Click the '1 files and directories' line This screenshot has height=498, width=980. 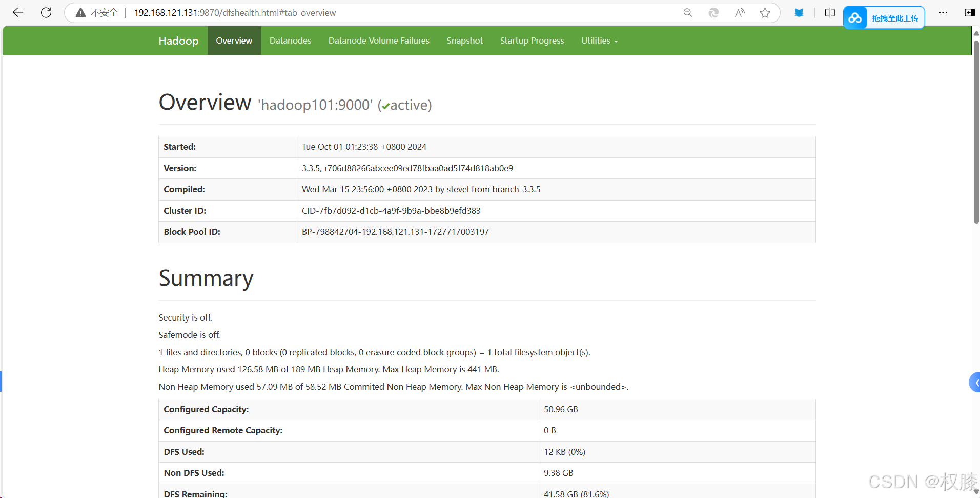374,352
